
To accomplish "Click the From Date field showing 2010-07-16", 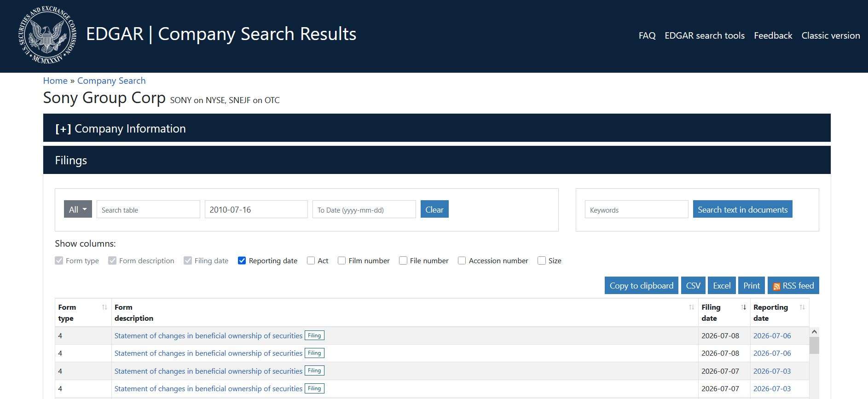I will click(256, 209).
